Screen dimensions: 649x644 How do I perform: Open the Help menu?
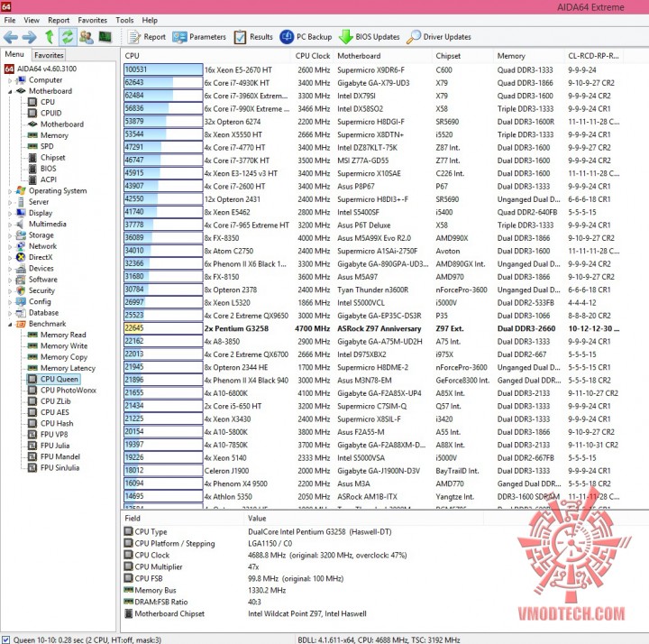[150, 20]
